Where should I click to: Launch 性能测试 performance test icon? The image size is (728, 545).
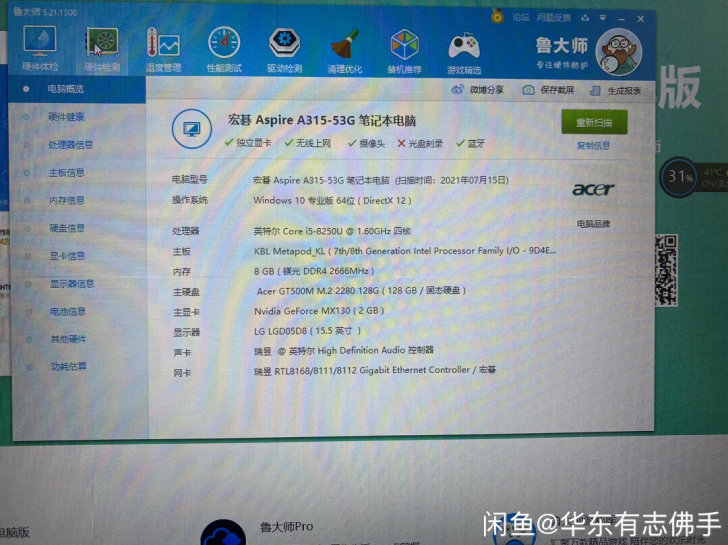224,50
